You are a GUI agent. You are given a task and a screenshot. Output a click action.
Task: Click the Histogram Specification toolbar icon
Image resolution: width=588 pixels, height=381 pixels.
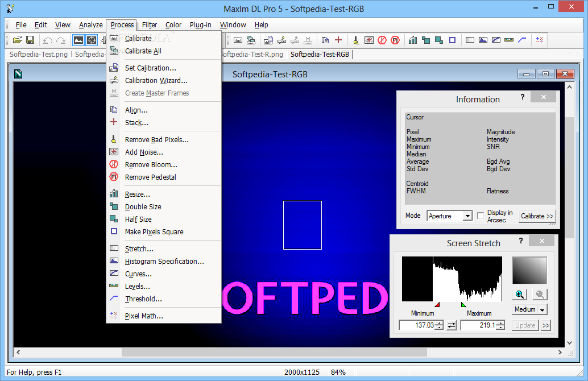click(x=483, y=40)
